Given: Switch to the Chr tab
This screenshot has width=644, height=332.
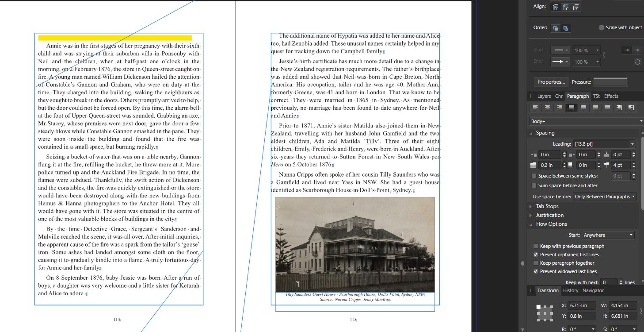Looking at the screenshot, I should 559,96.
